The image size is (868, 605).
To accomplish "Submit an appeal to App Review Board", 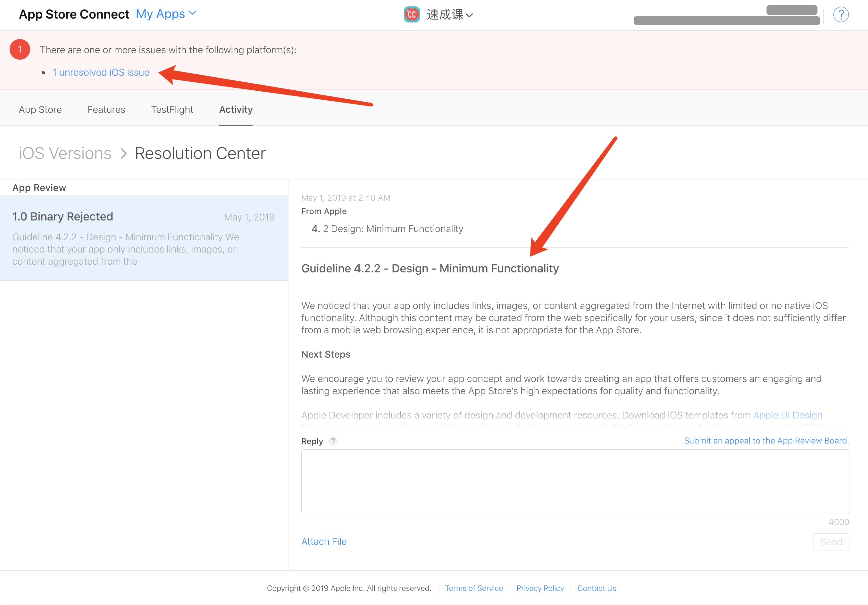I will tap(766, 441).
